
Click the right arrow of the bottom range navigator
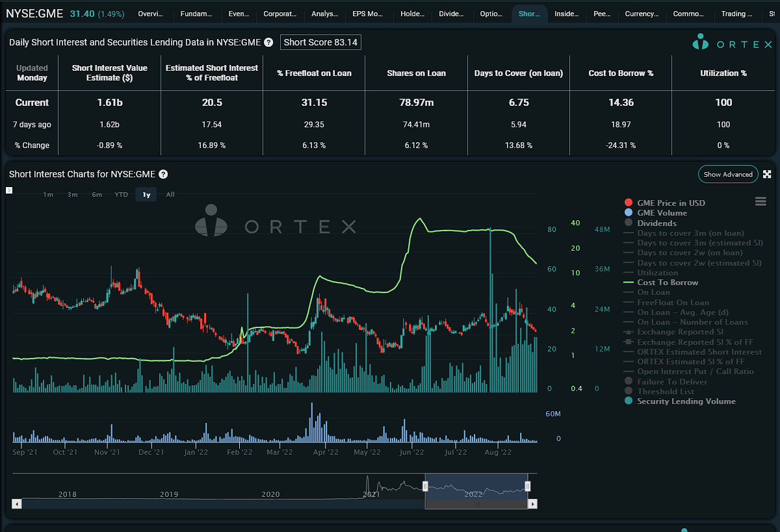pyautogui.click(x=532, y=503)
